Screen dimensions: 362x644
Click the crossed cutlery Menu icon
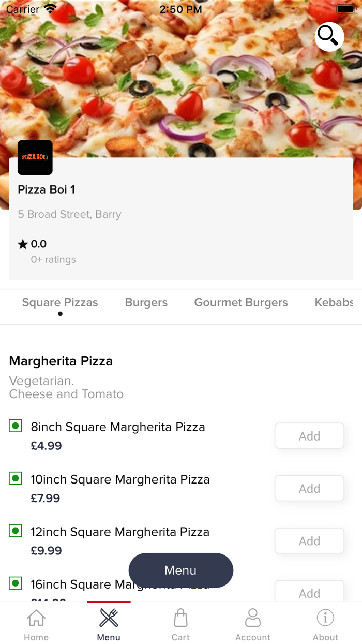click(108, 617)
